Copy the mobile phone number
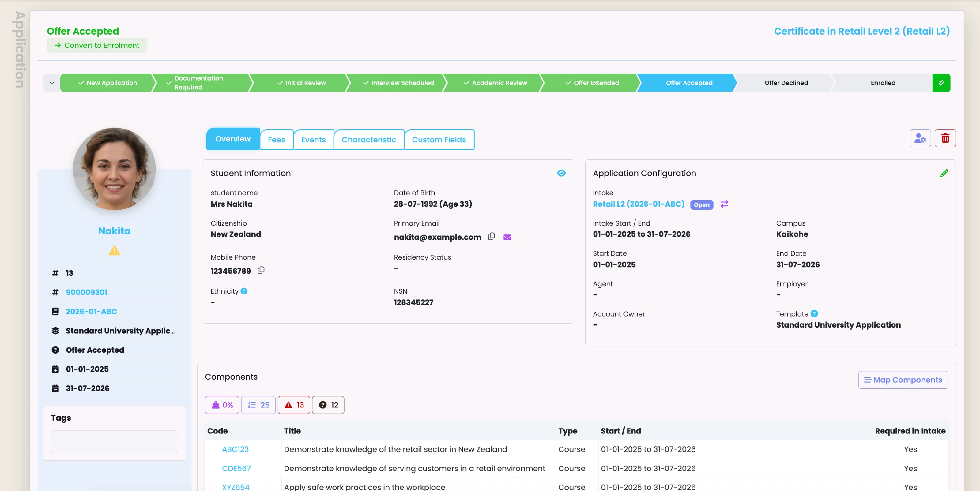This screenshot has width=980, height=491. coord(261,270)
